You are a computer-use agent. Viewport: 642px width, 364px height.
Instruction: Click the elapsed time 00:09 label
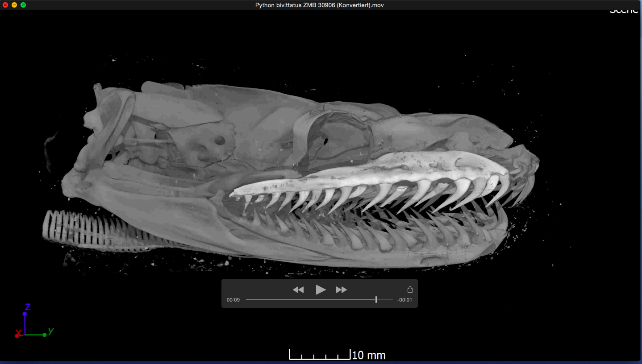pos(233,300)
